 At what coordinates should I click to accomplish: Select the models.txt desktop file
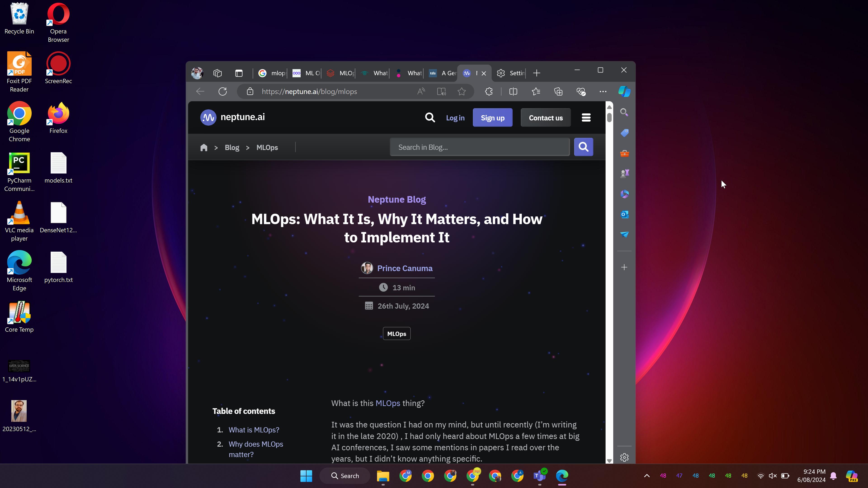[58, 168]
